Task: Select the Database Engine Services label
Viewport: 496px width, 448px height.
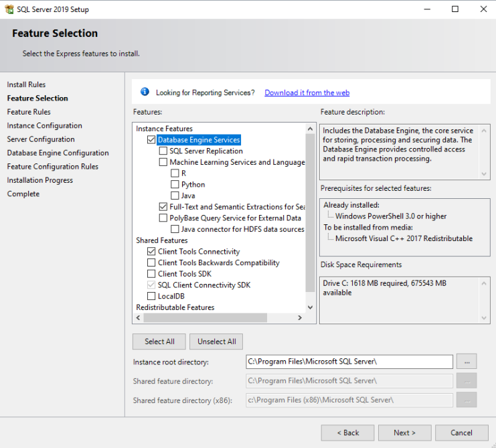Action: pos(199,139)
